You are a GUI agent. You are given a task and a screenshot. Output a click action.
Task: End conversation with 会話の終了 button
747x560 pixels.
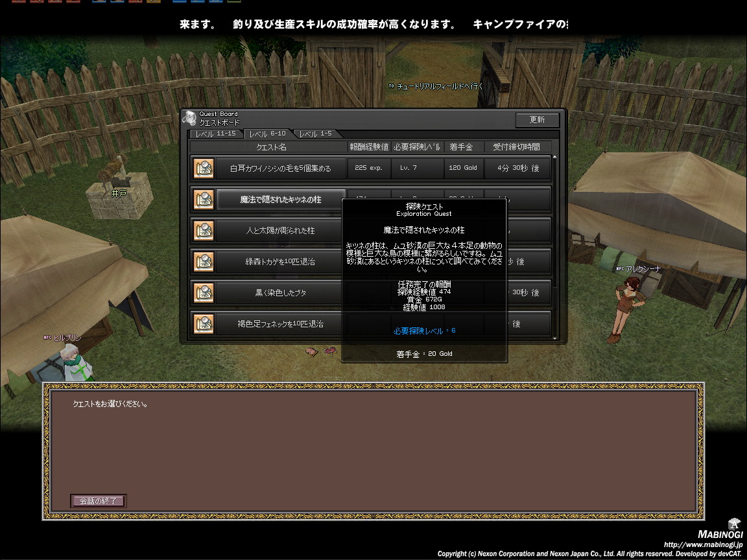pos(98,500)
